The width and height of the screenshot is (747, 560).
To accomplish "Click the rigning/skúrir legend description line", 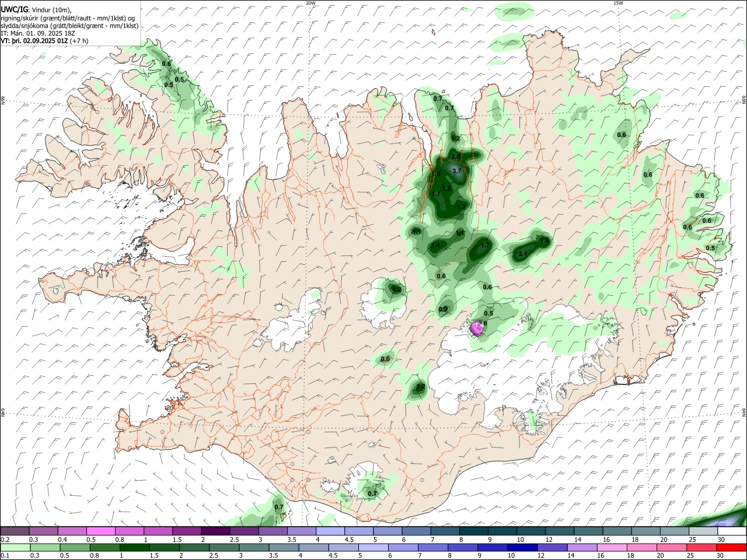I will pyautogui.click(x=68, y=18).
